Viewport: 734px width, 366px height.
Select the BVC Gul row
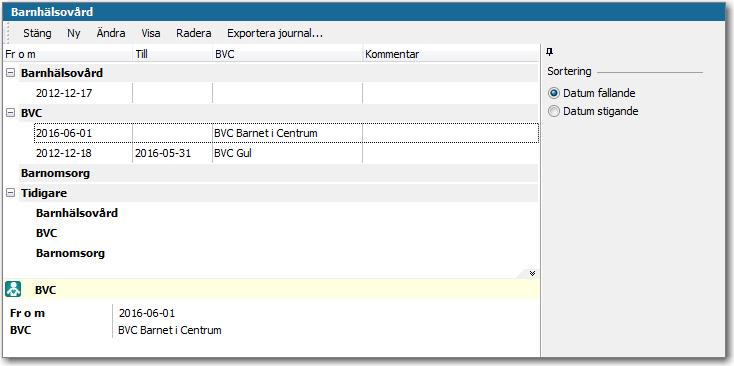coord(286,153)
